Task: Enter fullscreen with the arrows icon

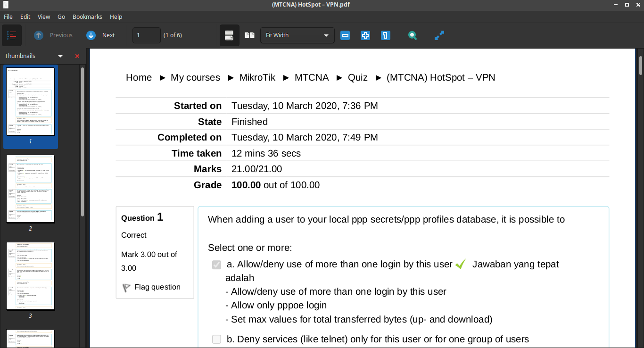Action: (439, 35)
